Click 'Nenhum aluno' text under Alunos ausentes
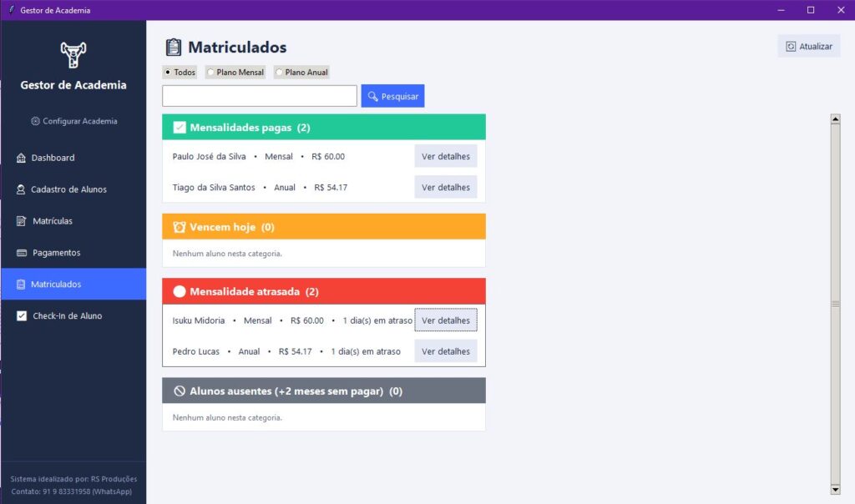This screenshot has height=504, width=855. pos(227,417)
